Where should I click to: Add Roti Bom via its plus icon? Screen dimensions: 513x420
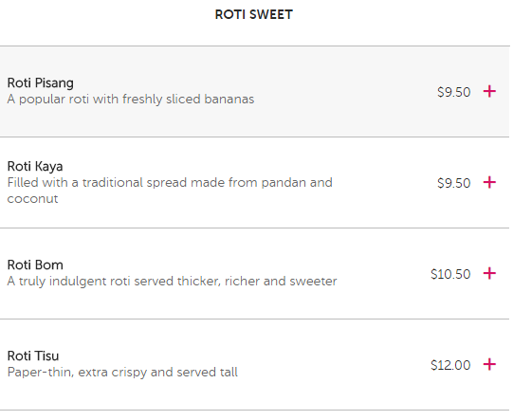pos(489,273)
